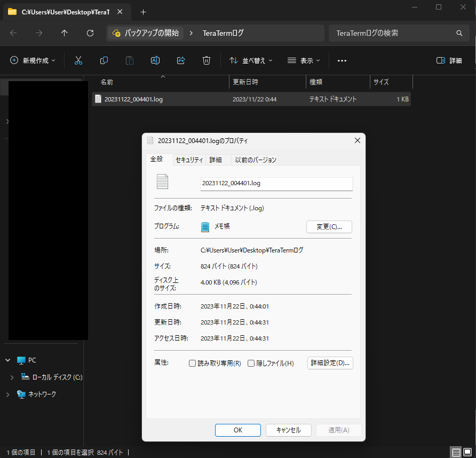Sort by 種類 column header
Viewport: 476px width, 458px height.
click(338, 82)
